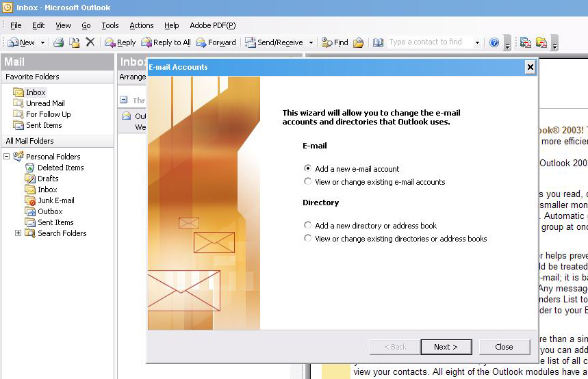The width and height of the screenshot is (588, 379).
Task: Collapse the message group in Inbox list
Action: [123, 100]
